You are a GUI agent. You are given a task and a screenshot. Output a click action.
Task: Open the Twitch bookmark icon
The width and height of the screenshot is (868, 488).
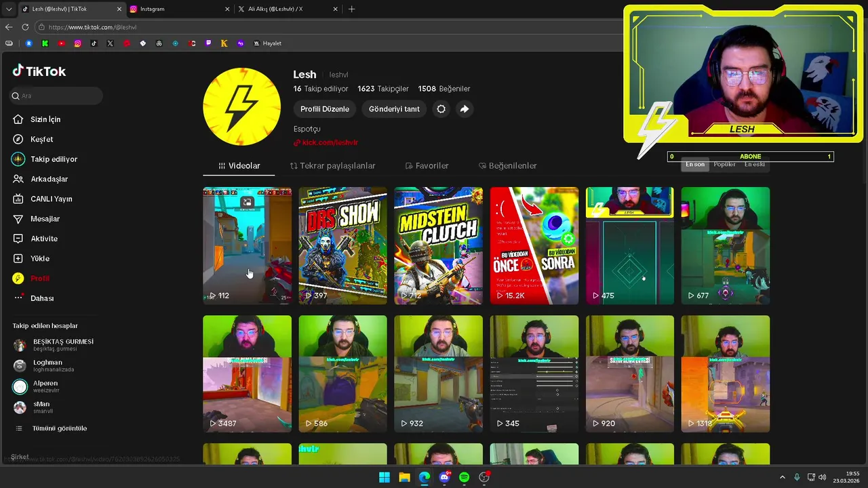[208, 43]
